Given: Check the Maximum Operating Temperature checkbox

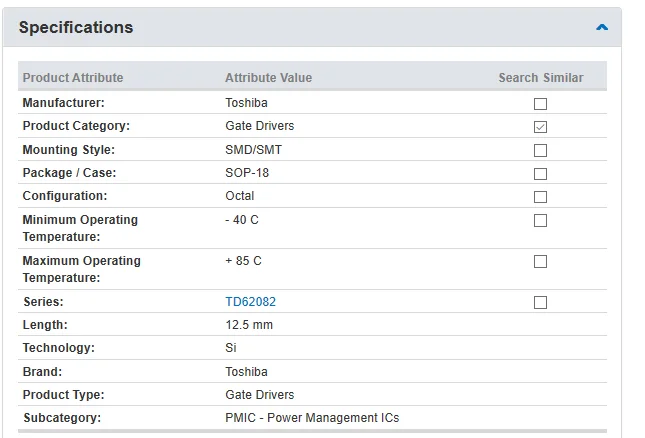Looking at the screenshot, I should pos(540,261).
